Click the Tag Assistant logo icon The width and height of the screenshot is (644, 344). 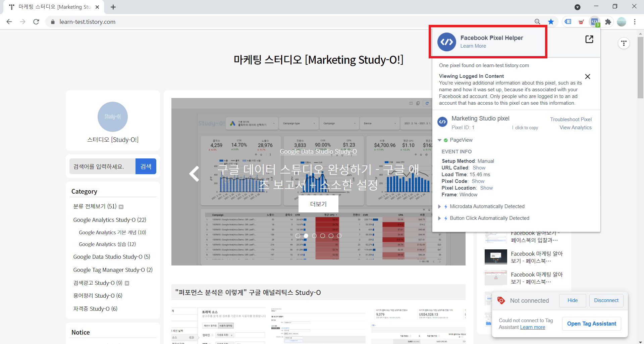501,300
